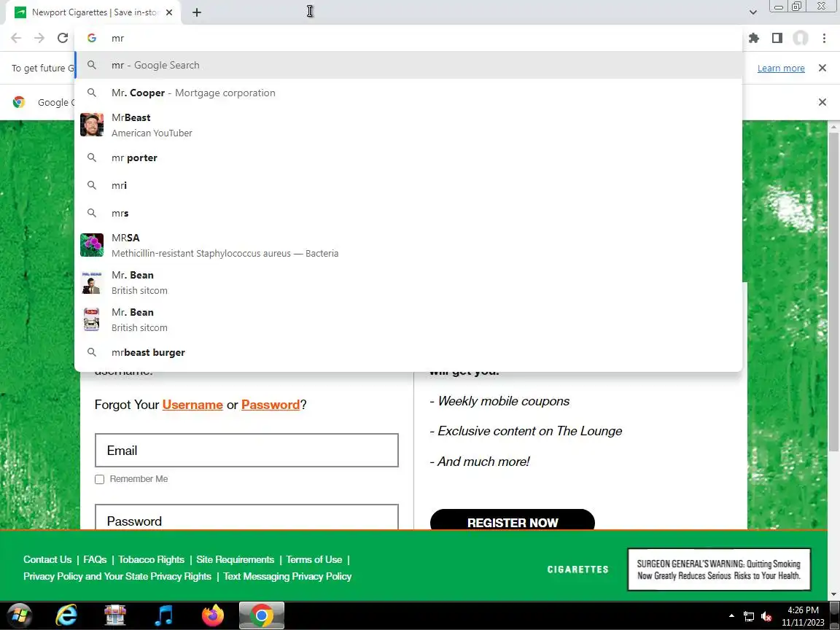
Task: Click the Chrome taskbar icon
Action: coord(262,616)
